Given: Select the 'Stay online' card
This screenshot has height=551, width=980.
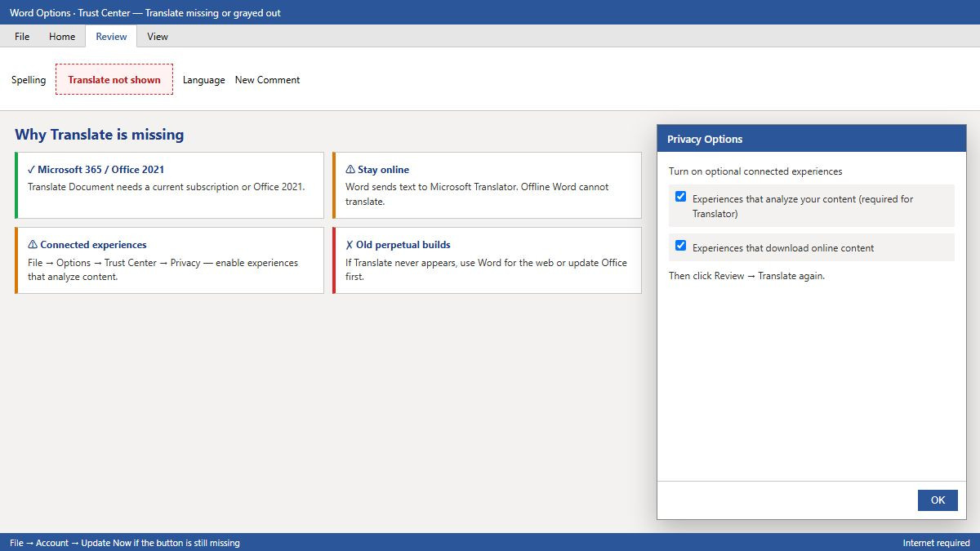Looking at the screenshot, I should point(487,185).
